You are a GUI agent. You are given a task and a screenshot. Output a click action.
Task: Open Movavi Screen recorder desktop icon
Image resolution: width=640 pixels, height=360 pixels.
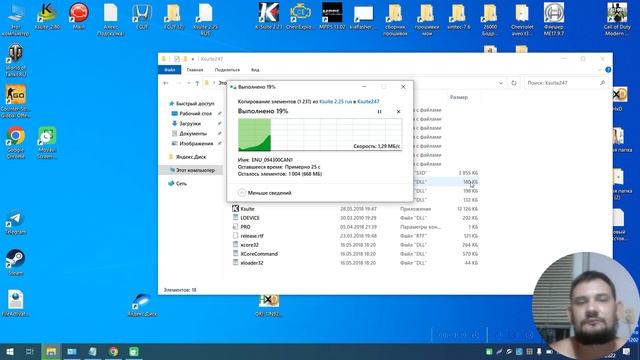pos(47,142)
